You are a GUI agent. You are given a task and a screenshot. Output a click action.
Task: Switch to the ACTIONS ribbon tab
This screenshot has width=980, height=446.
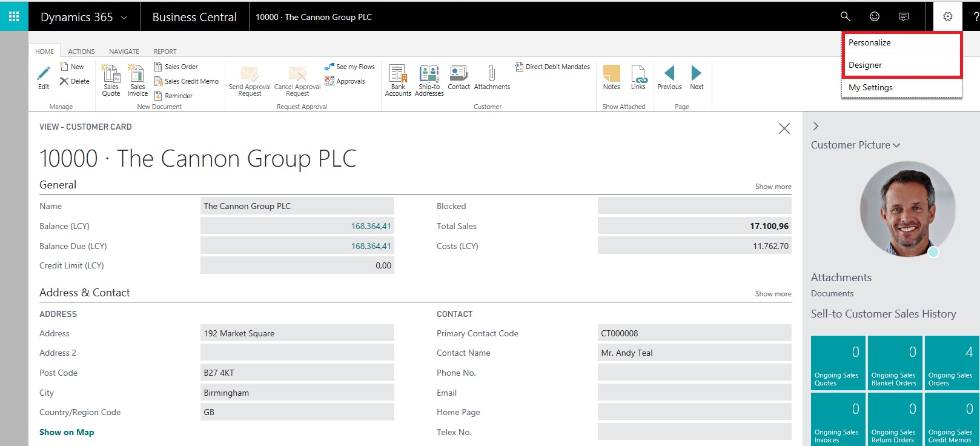[81, 52]
